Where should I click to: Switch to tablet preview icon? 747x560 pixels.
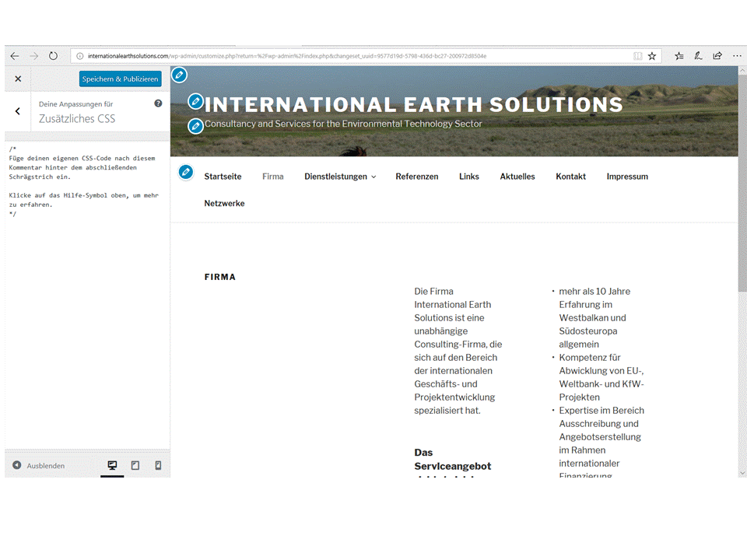click(135, 465)
